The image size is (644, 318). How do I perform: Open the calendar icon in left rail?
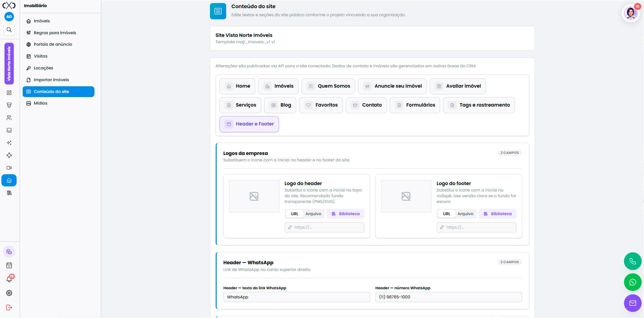click(x=9, y=266)
